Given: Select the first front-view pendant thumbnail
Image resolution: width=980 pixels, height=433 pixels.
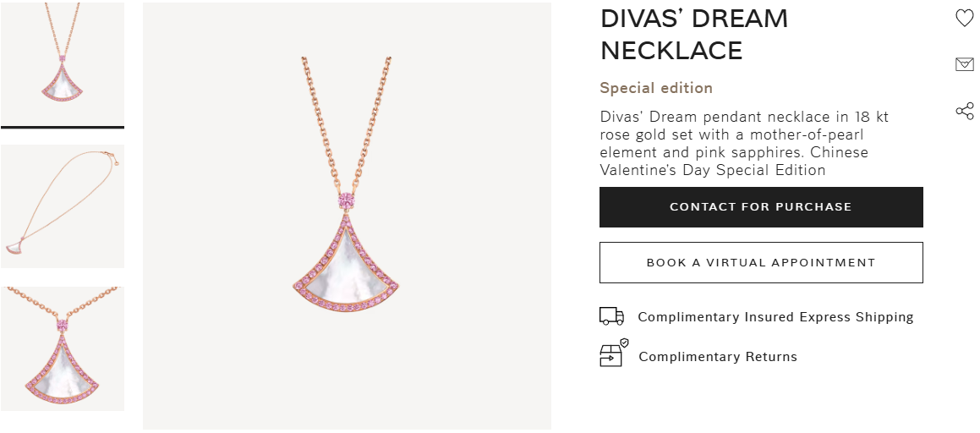Looking at the screenshot, I should coord(63,63).
